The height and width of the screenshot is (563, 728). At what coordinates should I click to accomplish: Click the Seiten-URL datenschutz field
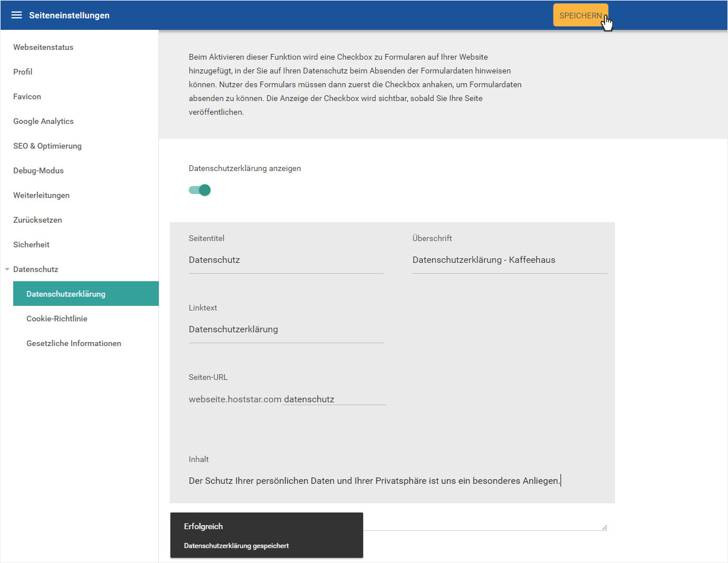click(334, 399)
